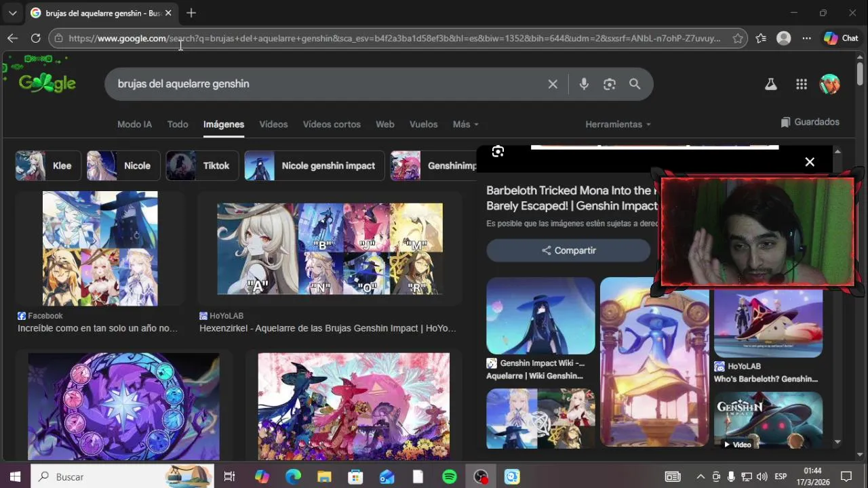This screenshot has height=488, width=868.
Task: Open Barbeloth Tricked Mona title link
Action: pyautogui.click(x=572, y=198)
